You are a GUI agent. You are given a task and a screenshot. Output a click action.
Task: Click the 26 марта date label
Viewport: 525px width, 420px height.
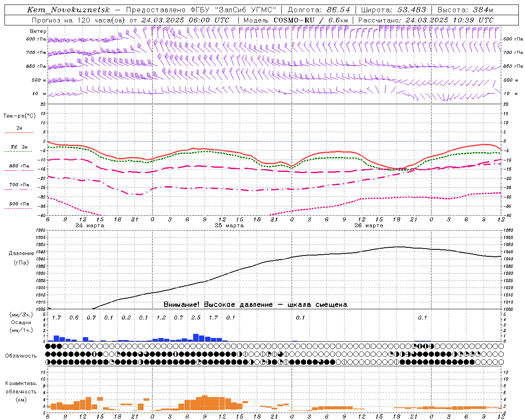369,226
